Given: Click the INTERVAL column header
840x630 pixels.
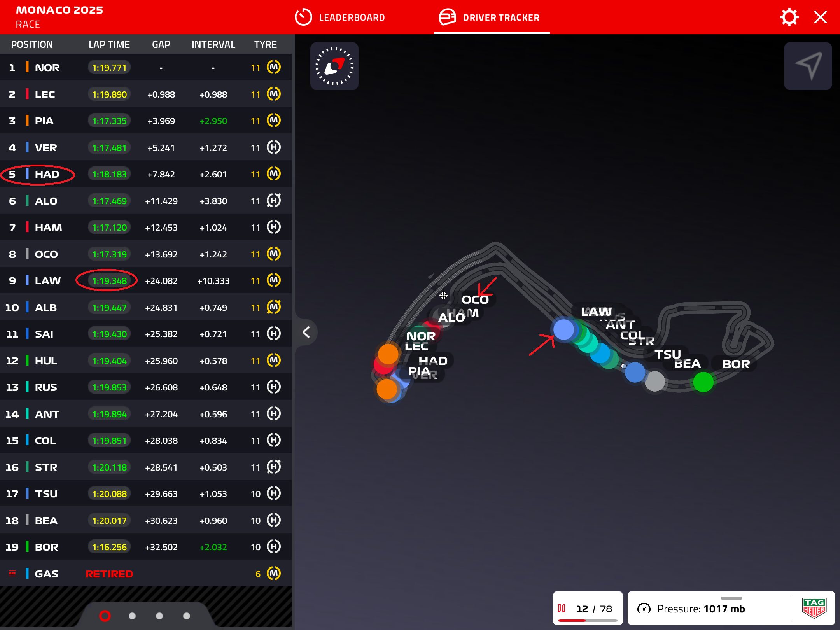Looking at the screenshot, I should [x=213, y=45].
